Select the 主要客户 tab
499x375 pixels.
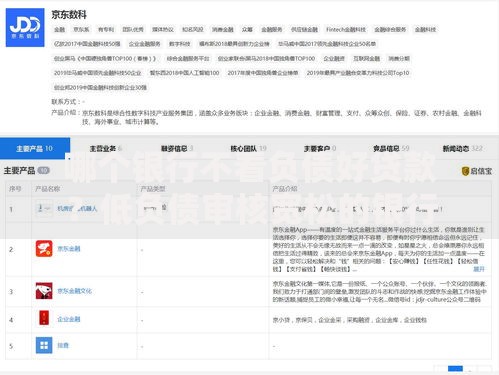[320, 149]
